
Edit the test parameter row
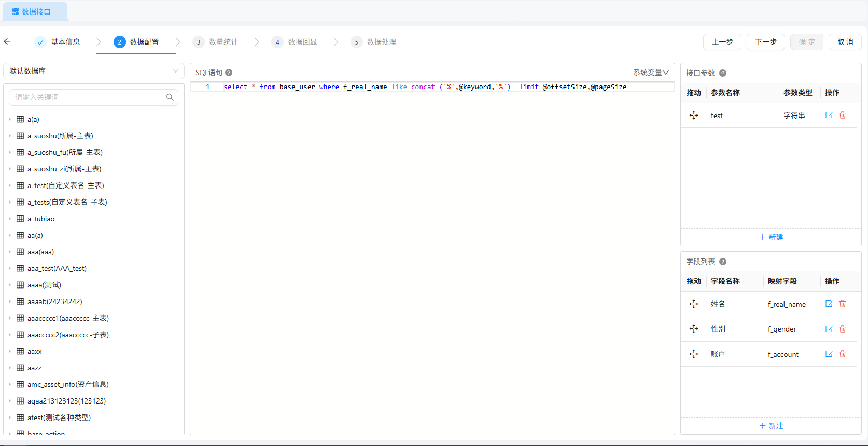829,115
